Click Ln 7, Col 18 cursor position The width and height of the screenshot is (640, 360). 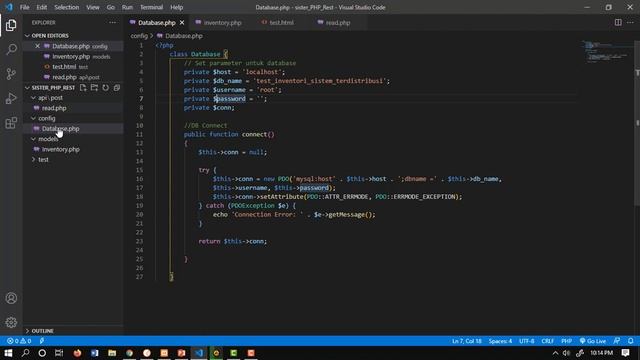click(467, 341)
